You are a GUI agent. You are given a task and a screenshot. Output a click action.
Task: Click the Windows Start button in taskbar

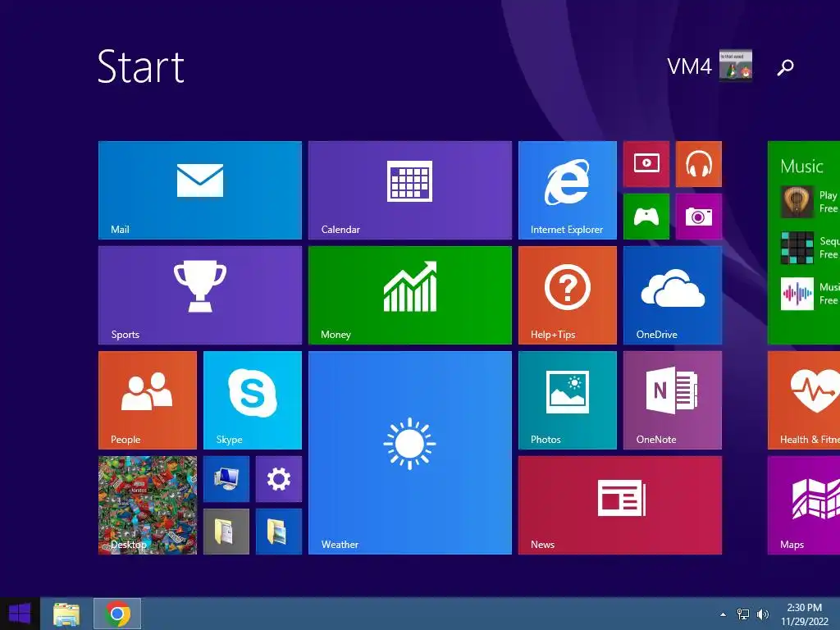(x=20, y=614)
